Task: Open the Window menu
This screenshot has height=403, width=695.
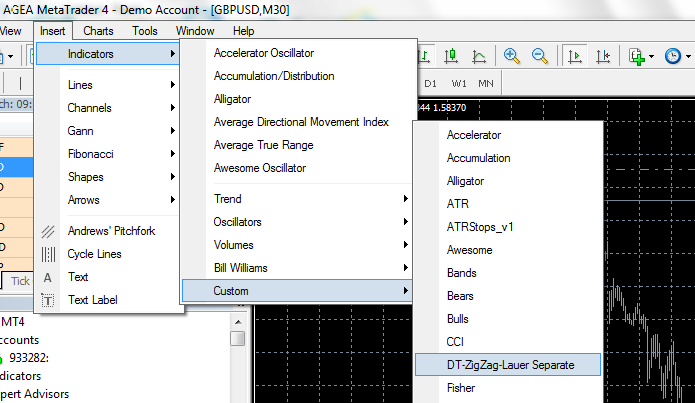Action: (195, 31)
